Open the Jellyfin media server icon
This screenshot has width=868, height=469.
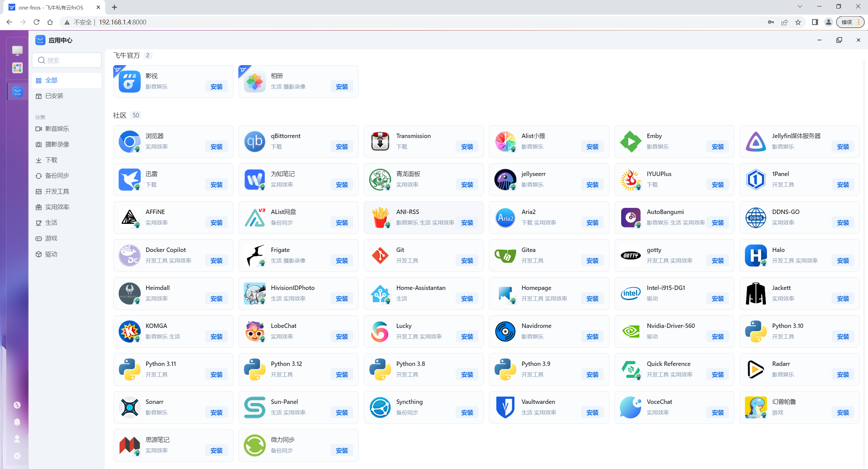coord(756,141)
